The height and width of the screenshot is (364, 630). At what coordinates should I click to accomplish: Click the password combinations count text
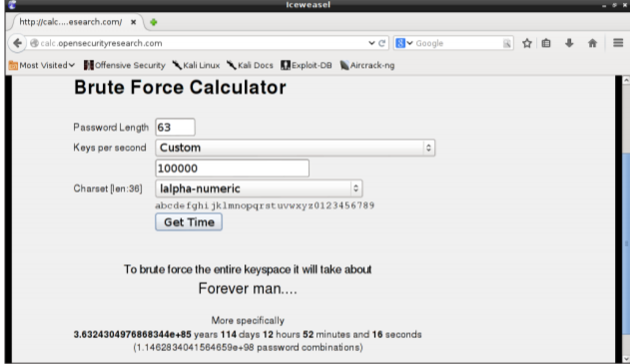click(x=248, y=347)
